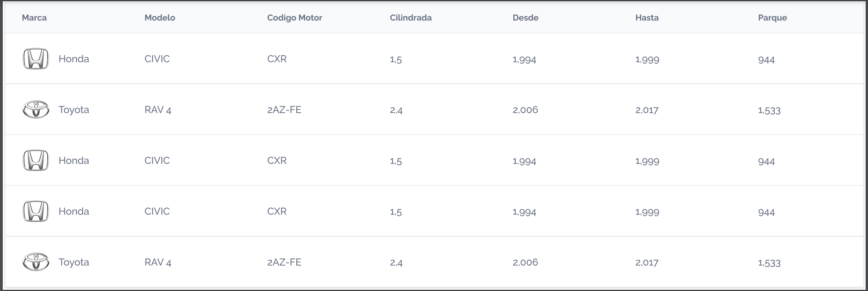This screenshot has height=291, width=868.
Task: Click CIVIC model in the first row
Action: click(157, 59)
